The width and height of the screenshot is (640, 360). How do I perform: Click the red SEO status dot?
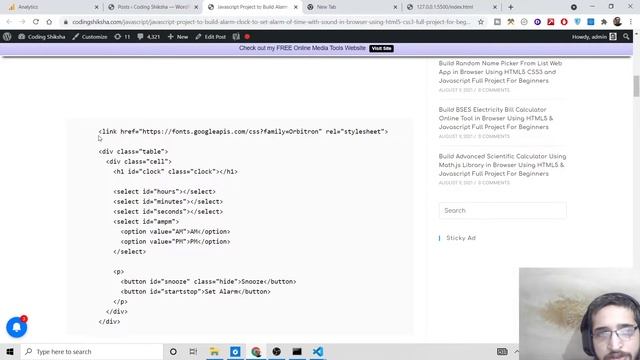pyautogui.click(x=247, y=37)
